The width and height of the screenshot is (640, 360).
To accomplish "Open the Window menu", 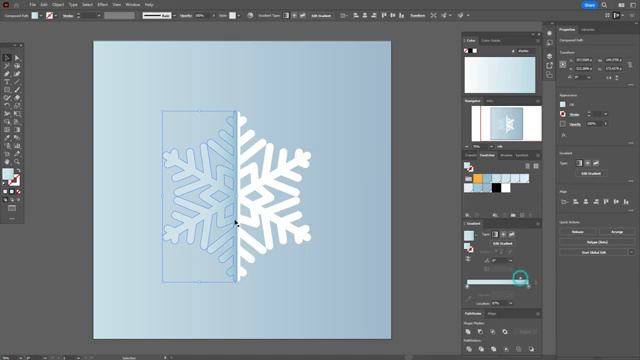I will (x=133, y=5).
